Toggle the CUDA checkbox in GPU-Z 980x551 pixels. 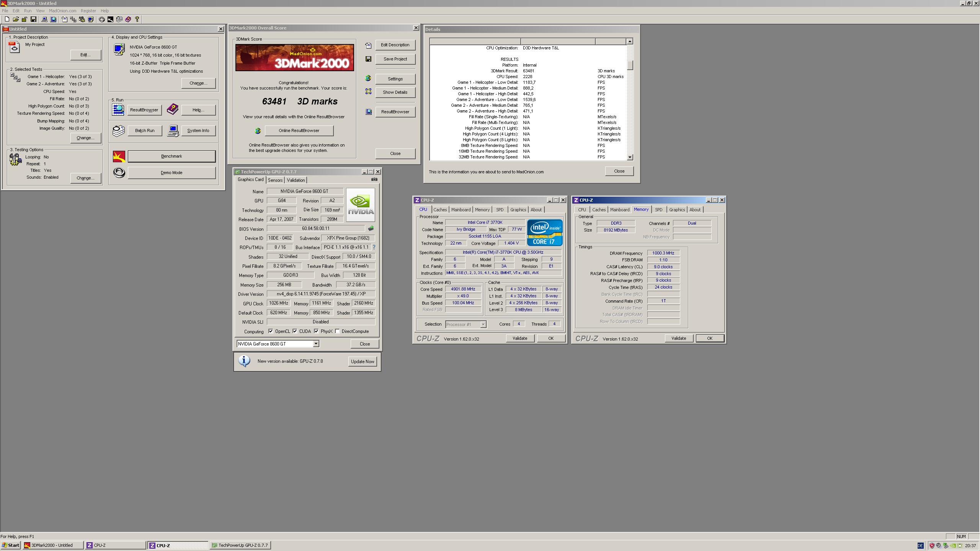pos(295,331)
